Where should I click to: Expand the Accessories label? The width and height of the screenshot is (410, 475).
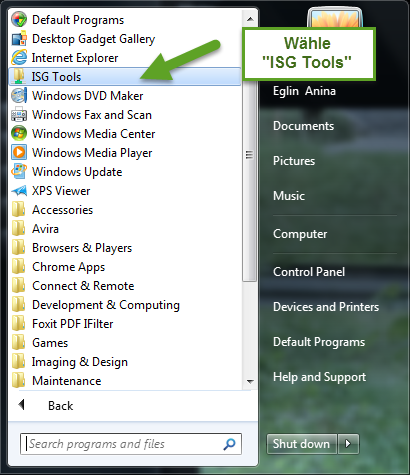pyautogui.click(x=62, y=210)
